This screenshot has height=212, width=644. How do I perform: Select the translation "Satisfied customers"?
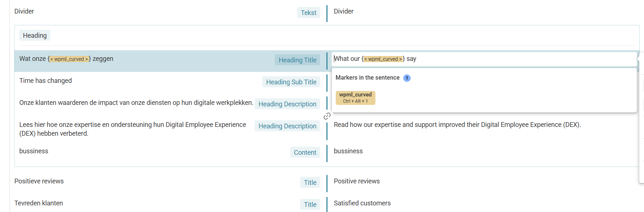(x=362, y=203)
